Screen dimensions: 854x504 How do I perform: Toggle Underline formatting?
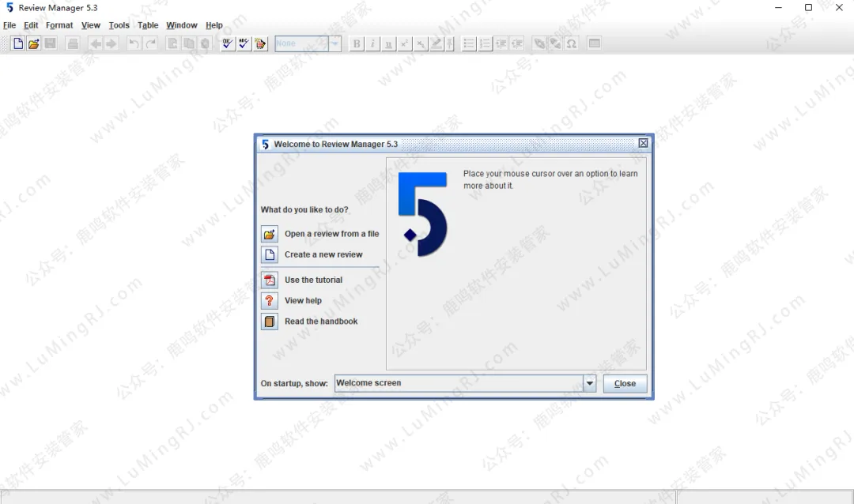pos(388,43)
